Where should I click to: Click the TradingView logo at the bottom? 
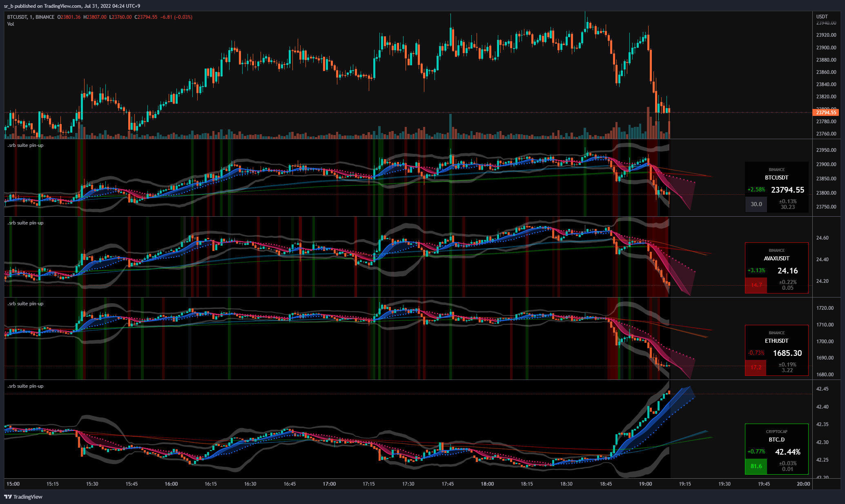click(x=23, y=497)
